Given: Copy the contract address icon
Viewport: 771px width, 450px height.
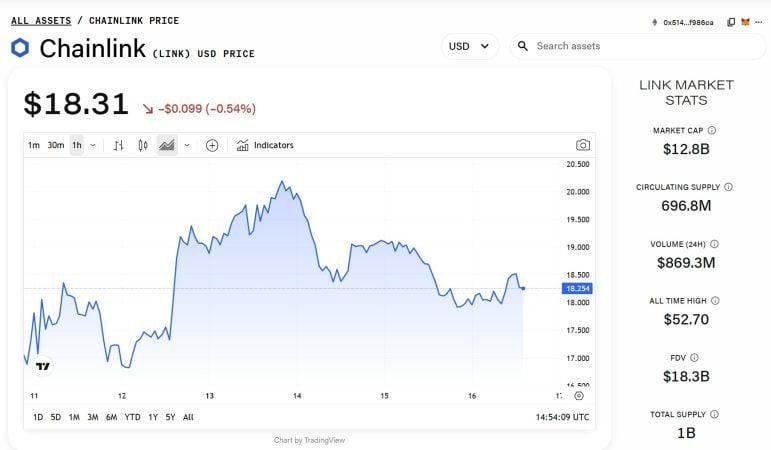Looking at the screenshot, I should 731,22.
